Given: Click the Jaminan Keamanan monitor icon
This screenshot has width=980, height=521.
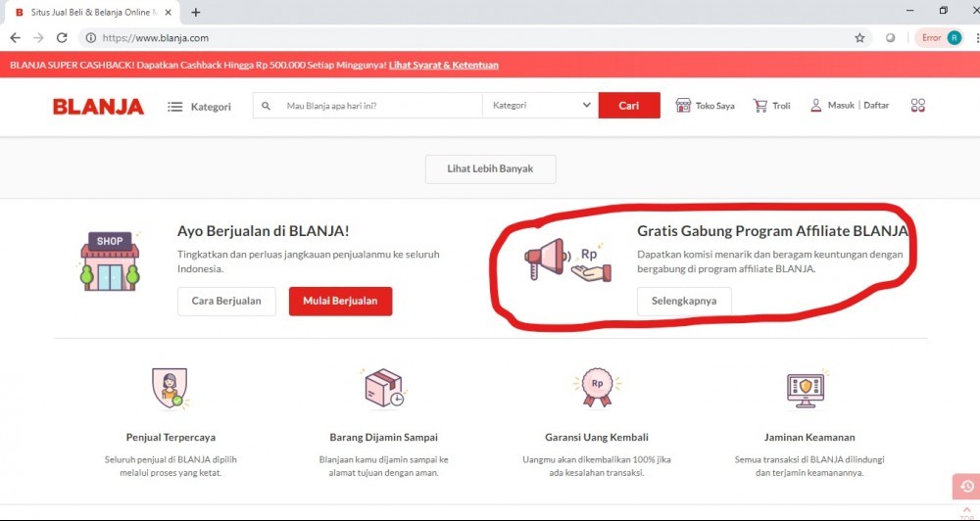Looking at the screenshot, I should pyautogui.click(x=807, y=389).
